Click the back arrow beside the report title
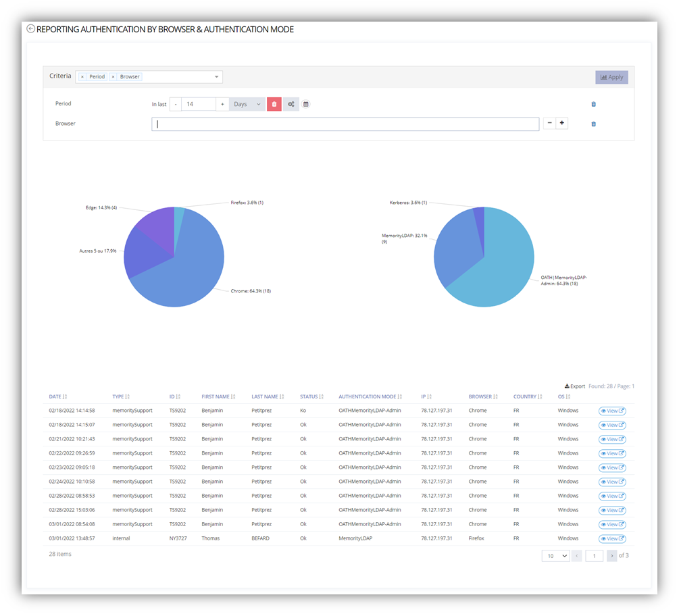The height and width of the screenshot is (616, 679). (30, 29)
